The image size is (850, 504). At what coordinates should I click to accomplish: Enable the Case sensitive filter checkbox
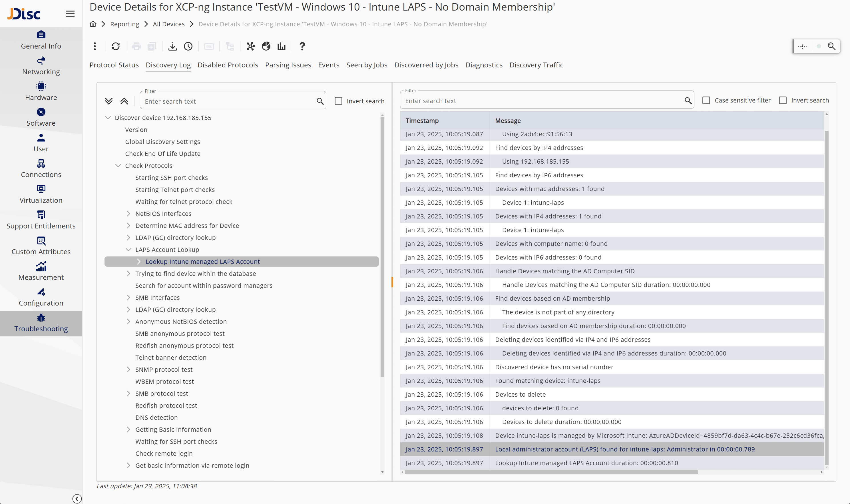tap(707, 100)
